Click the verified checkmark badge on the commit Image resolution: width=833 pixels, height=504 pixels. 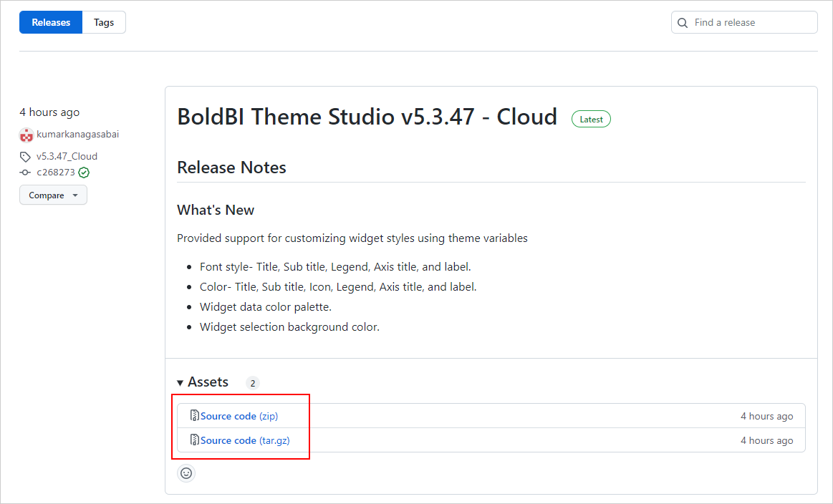(x=84, y=172)
